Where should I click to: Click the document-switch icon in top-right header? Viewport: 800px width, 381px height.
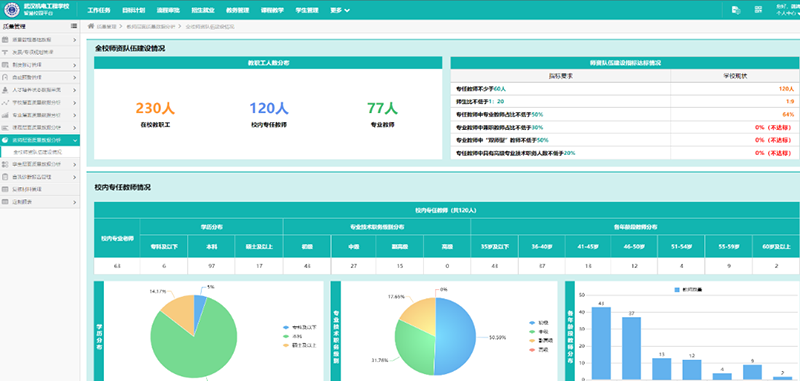736,10
